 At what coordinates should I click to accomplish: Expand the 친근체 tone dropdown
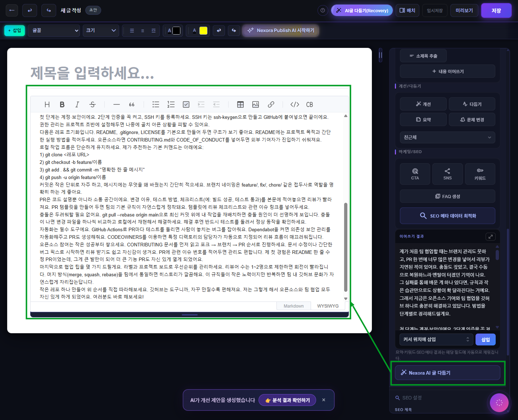(x=447, y=137)
